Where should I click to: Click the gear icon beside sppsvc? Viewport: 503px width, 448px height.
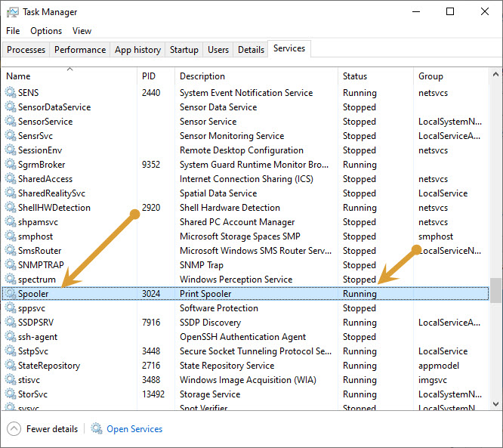pos(11,307)
